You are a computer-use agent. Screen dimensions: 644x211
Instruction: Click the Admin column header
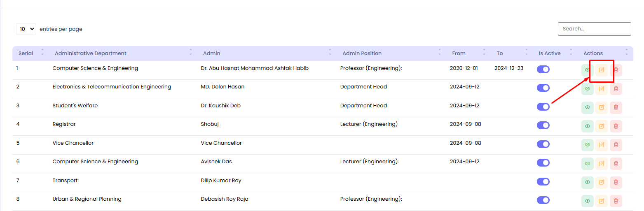click(x=212, y=53)
